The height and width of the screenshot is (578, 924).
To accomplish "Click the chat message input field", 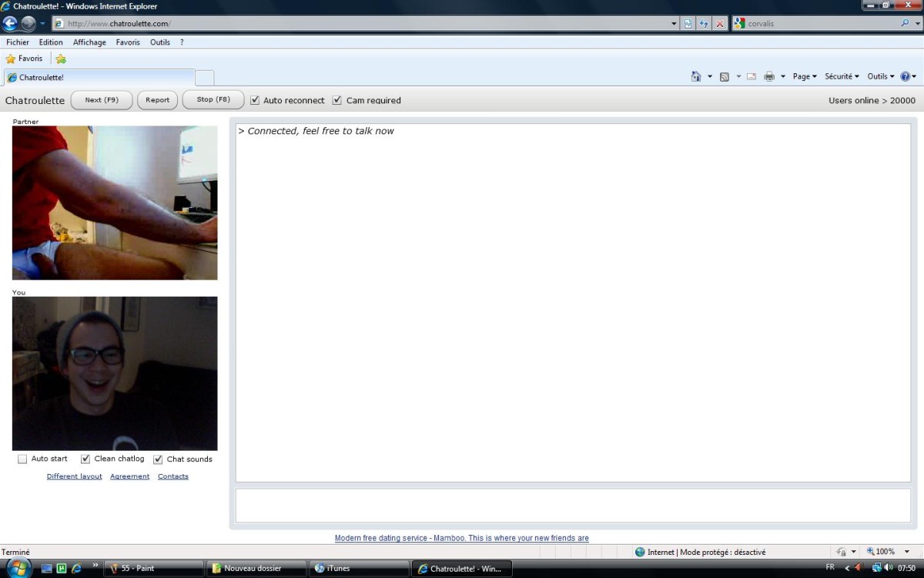I will 573,505.
